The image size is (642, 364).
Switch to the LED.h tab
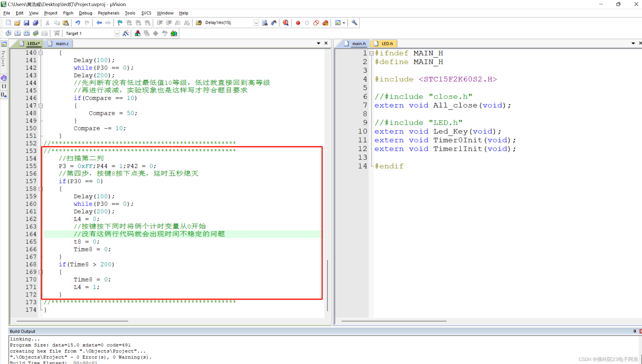(x=387, y=44)
